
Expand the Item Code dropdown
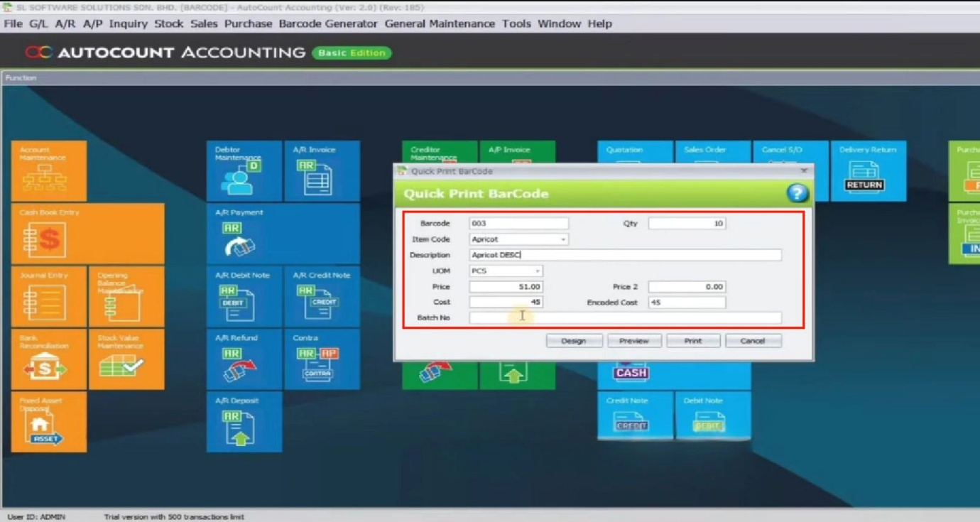coord(563,239)
